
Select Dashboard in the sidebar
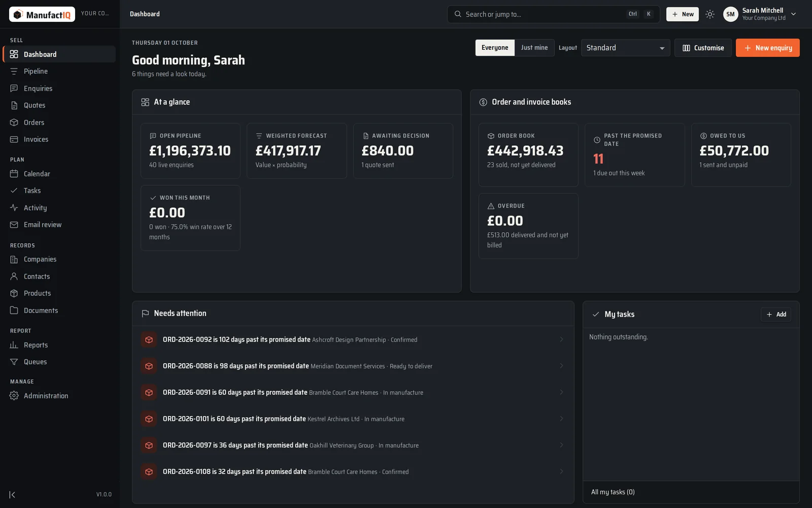[x=59, y=54]
